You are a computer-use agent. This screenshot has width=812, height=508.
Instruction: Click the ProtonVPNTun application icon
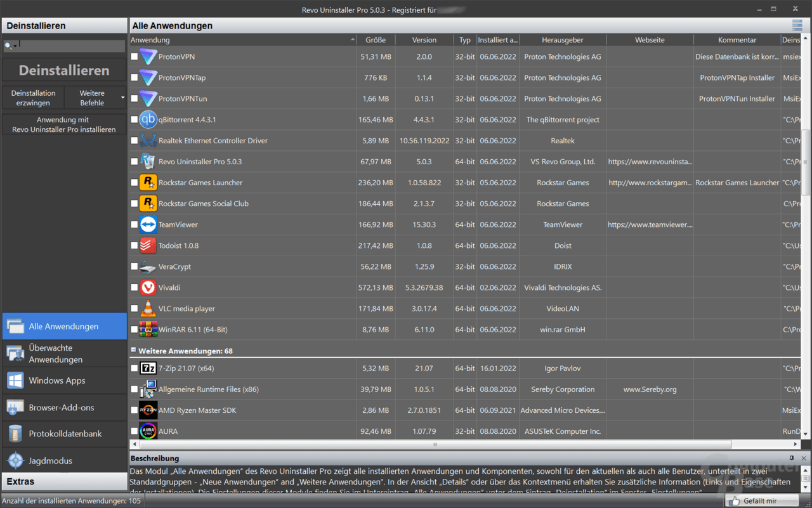148,98
